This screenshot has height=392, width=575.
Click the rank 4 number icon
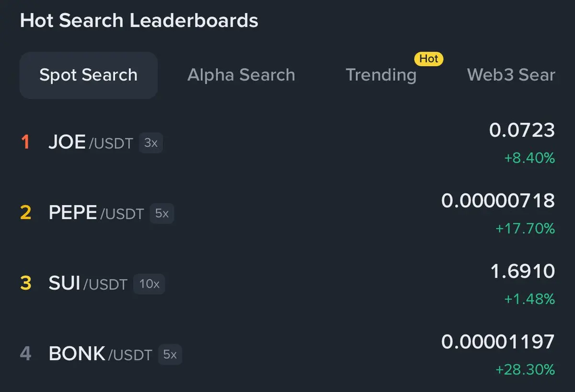coord(25,354)
